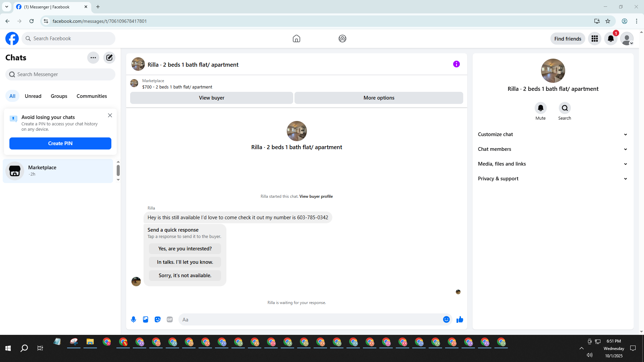Open Windows taskbar search
This screenshot has width=644, height=362.
click(24, 348)
